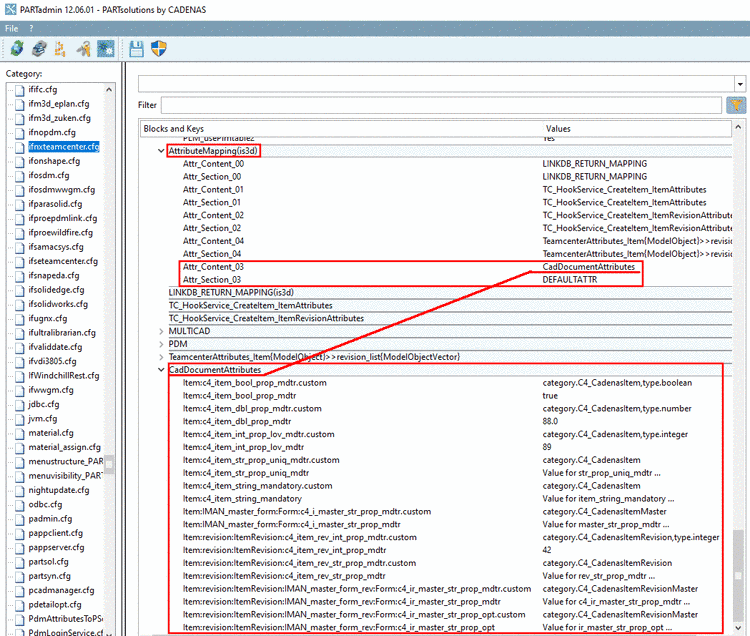Click the DEFAULTATTR value cell
The height and width of the screenshot is (636, 750).
570,280
